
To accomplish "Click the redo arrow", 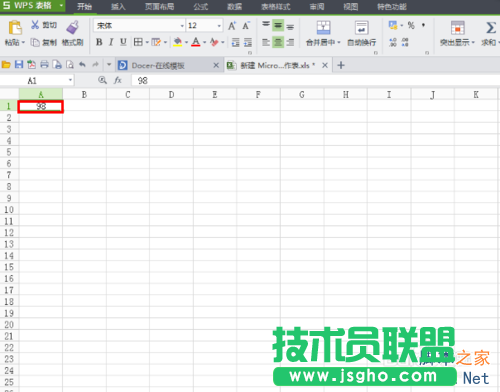I will pyautogui.click(x=95, y=65).
